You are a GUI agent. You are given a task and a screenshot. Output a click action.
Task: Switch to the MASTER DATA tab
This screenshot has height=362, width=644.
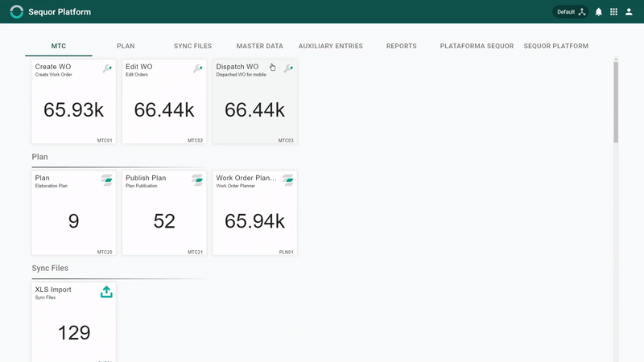click(259, 46)
